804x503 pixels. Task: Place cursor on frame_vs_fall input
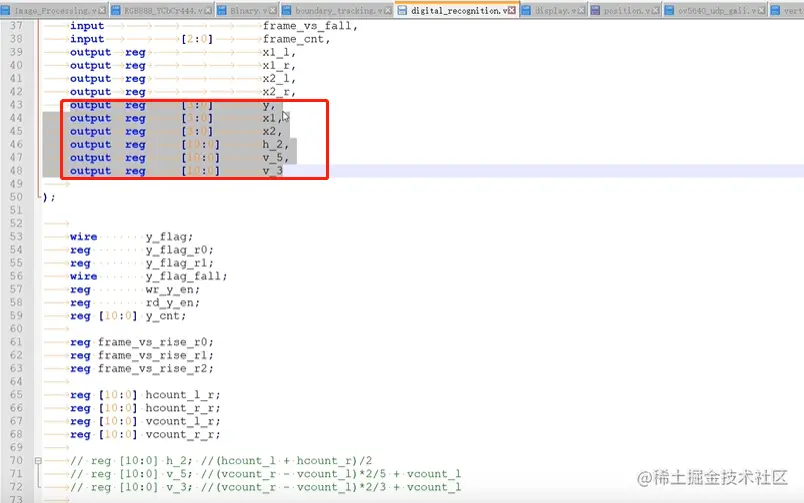click(310, 26)
